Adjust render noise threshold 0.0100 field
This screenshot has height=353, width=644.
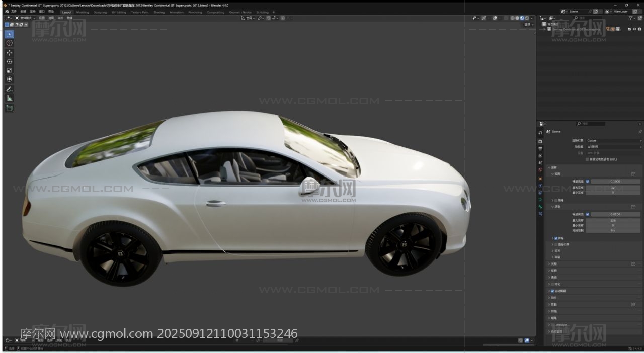click(x=615, y=214)
